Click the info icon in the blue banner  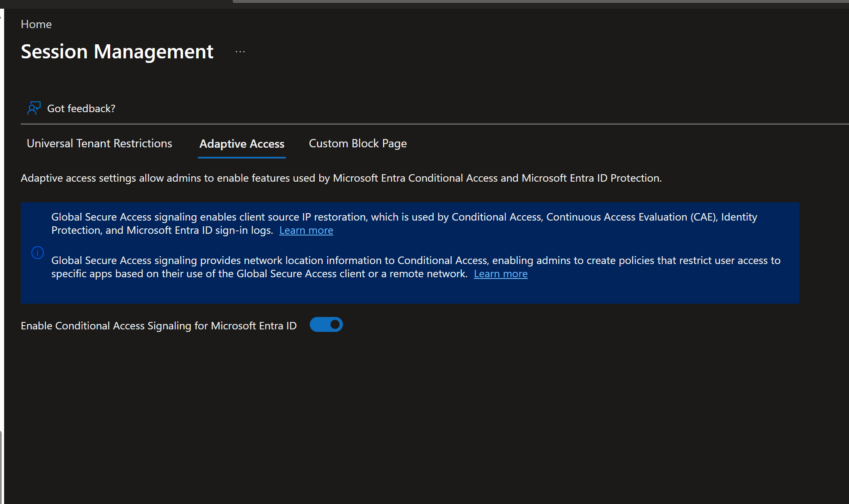tap(38, 252)
